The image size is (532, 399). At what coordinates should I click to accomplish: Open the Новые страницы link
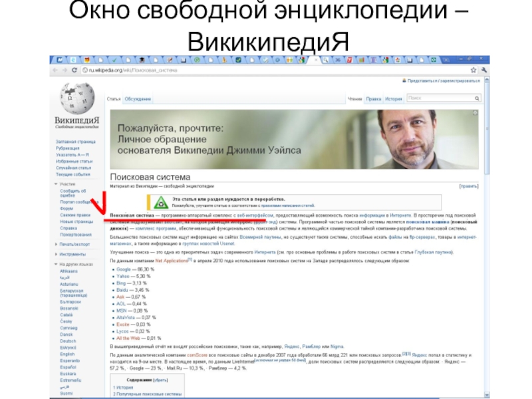[76, 221]
